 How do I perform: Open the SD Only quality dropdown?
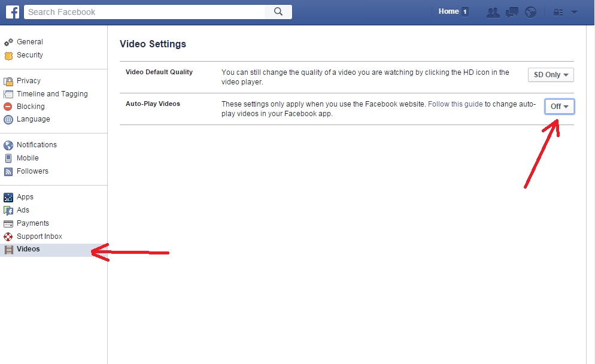(x=551, y=75)
